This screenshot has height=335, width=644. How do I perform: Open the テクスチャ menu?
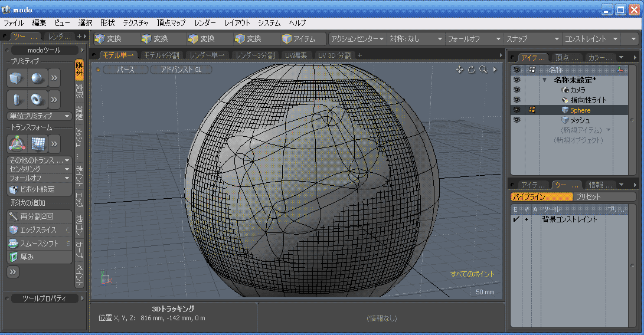[136, 23]
